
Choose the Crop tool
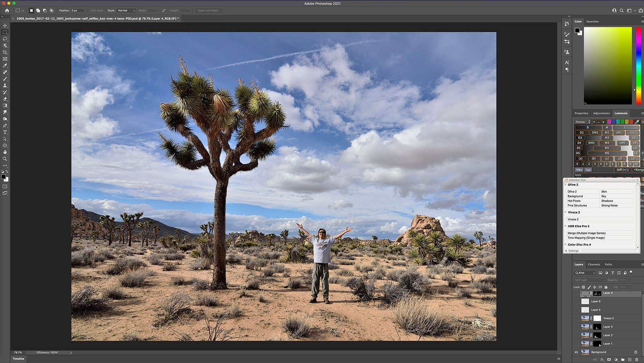pyautogui.click(x=5, y=52)
